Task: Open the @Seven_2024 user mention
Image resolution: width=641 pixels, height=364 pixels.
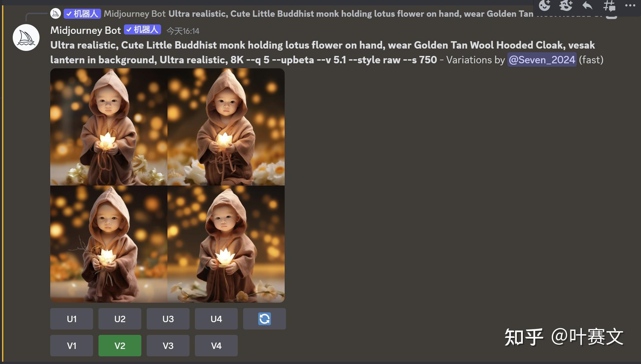Action: pyautogui.click(x=542, y=60)
